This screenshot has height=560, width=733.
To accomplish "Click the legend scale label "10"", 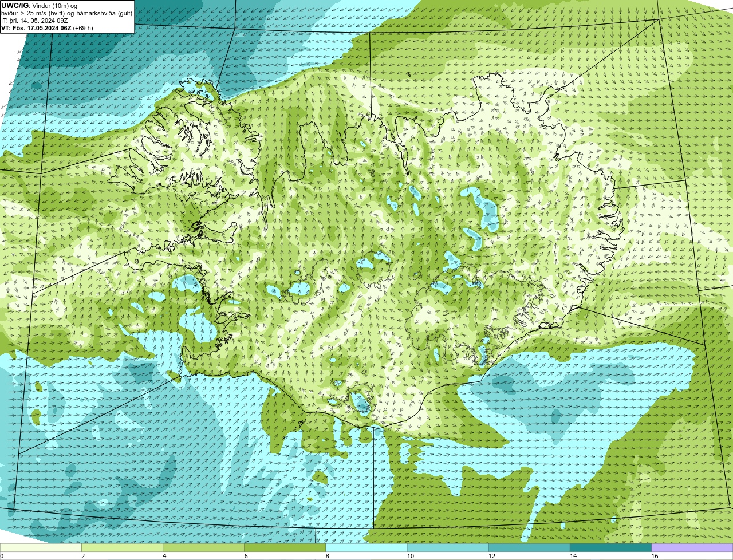I will [410, 556].
